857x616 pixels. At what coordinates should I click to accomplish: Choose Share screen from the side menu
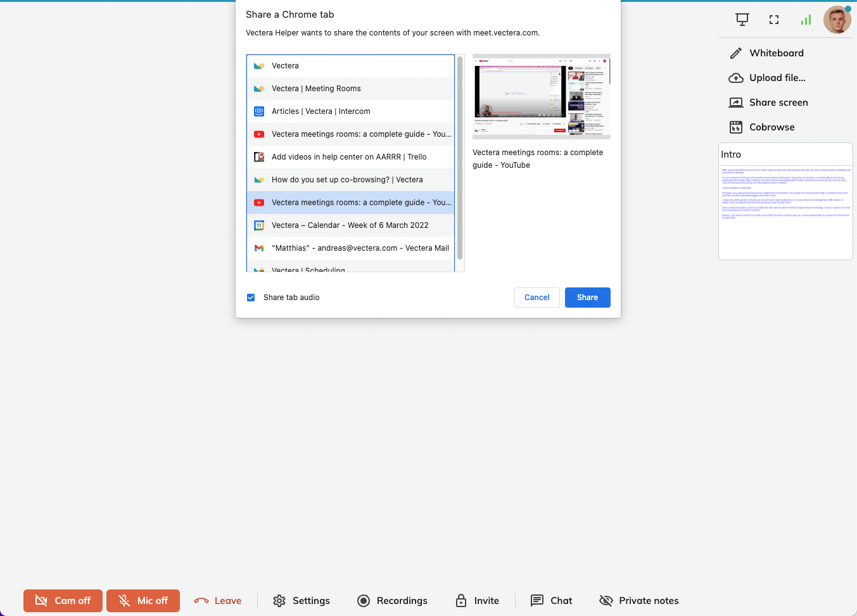(769, 103)
